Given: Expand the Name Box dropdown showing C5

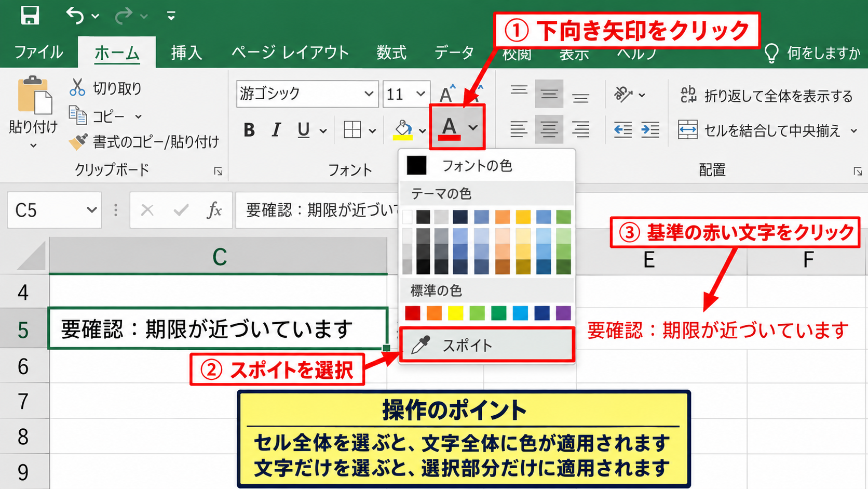Looking at the screenshot, I should pos(92,210).
